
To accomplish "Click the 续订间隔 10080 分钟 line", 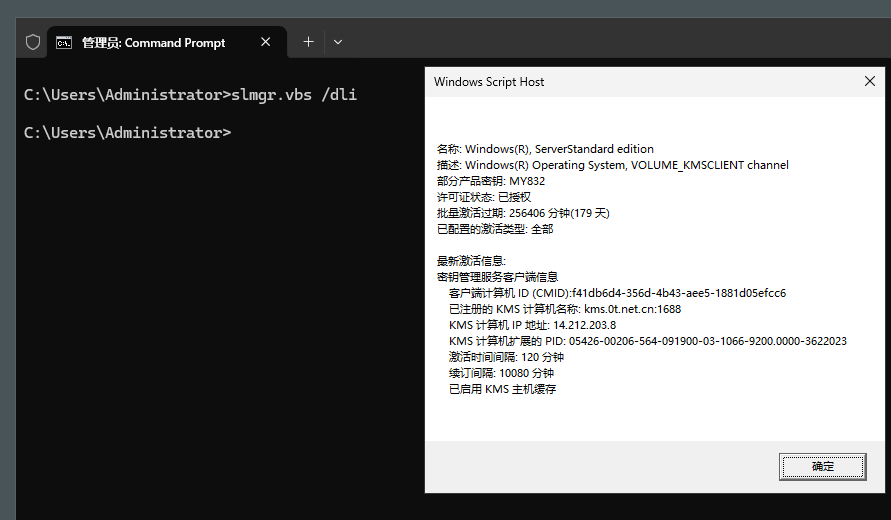I will coord(501,373).
